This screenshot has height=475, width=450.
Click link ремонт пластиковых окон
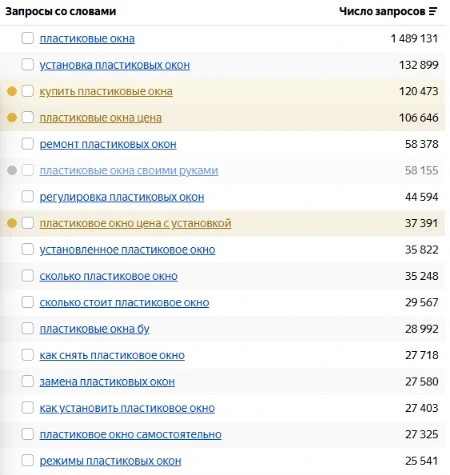point(108,144)
